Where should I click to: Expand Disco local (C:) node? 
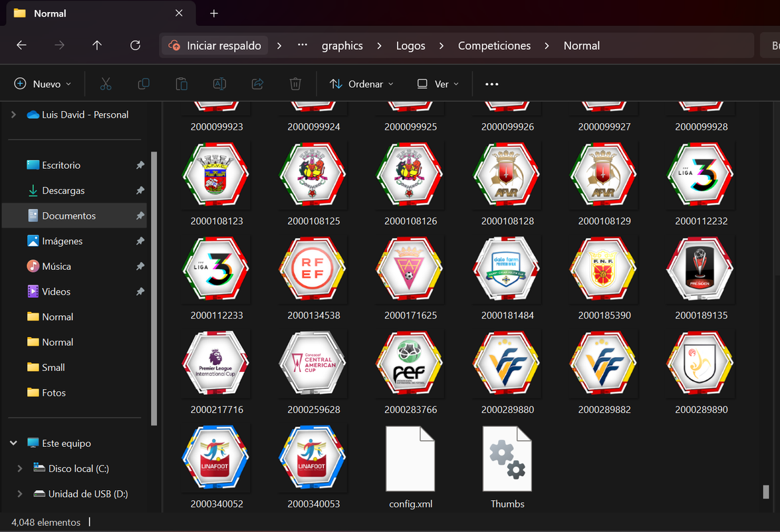[x=20, y=468]
